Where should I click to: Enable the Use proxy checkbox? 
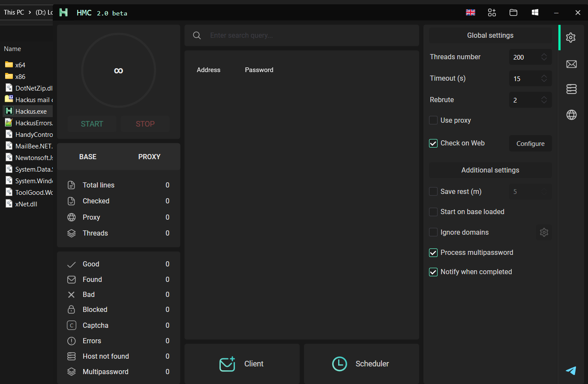(433, 121)
